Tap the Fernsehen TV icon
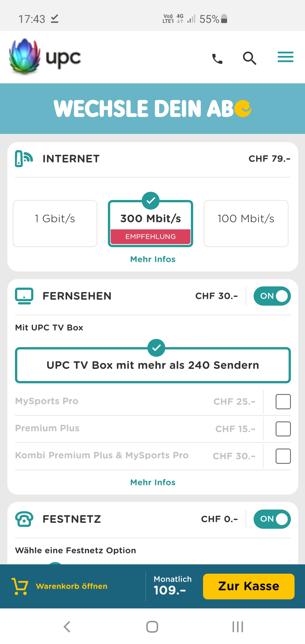305x644 pixels. click(x=24, y=296)
